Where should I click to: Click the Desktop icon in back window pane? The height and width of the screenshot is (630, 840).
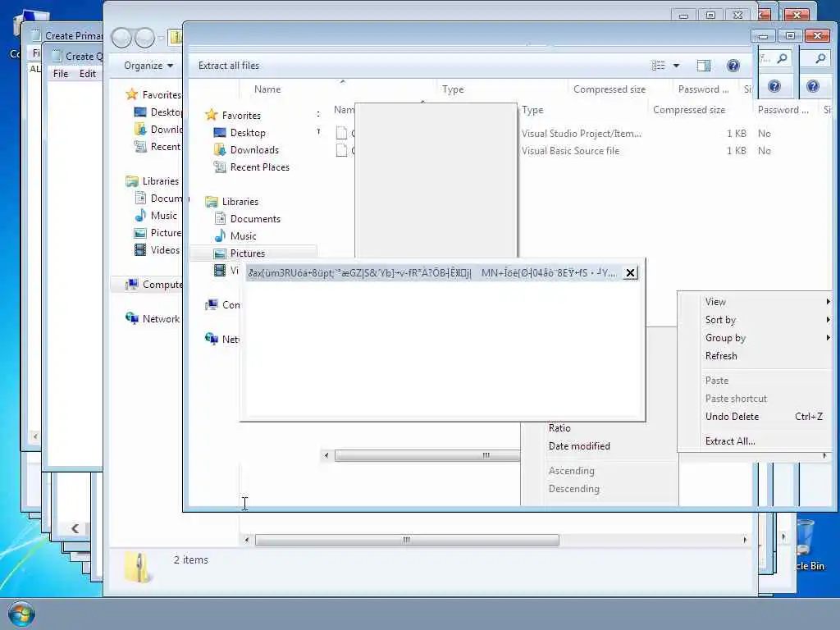coord(140,112)
